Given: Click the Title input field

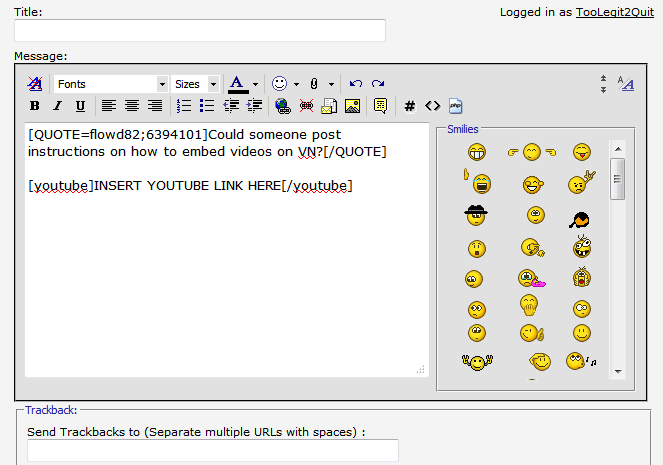Looking at the screenshot, I should coord(200,31).
